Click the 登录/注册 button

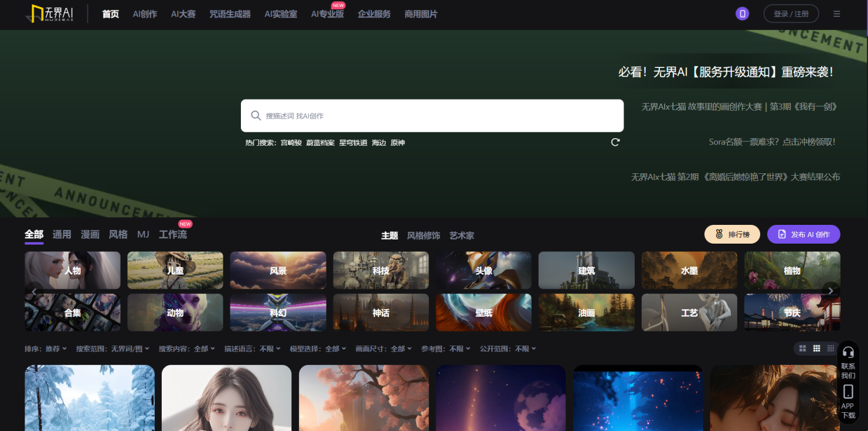click(x=791, y=13)
